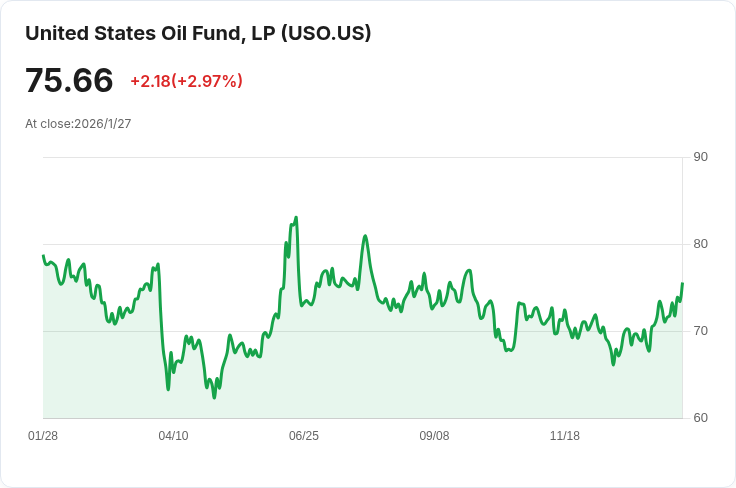The height and width of the screenshot is (488, 736).
Task: Select the 11/18 date on the x-axis
Action: click(565, 436)
